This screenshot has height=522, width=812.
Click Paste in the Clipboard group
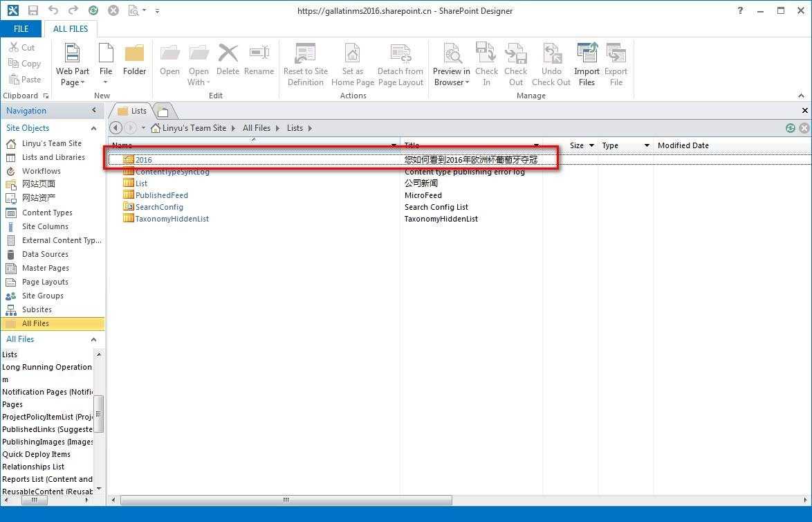click(x=24, y=80)
